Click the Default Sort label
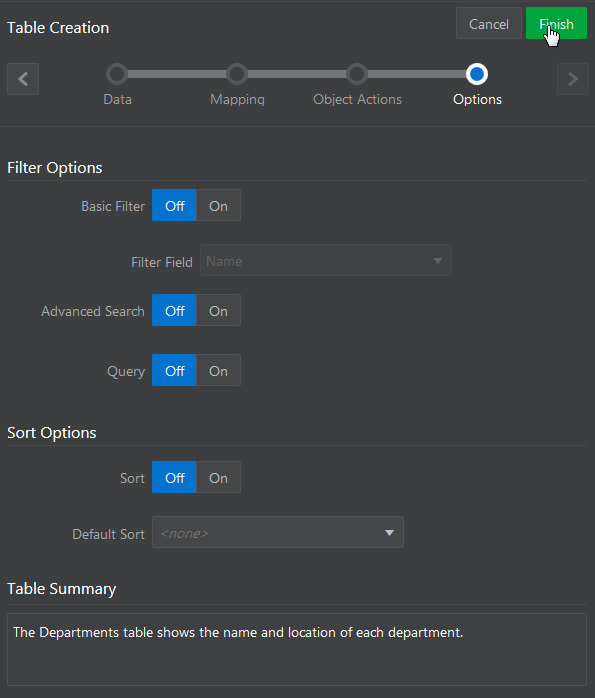595x698 pixels. pos(109,534)
